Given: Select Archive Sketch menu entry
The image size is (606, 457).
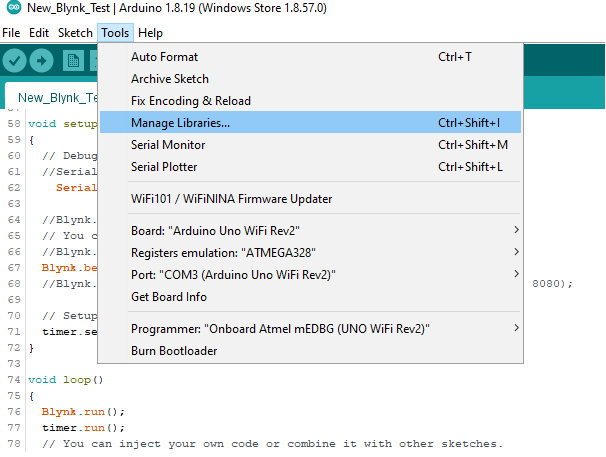Looking at the screenshot, I should 310,79.
